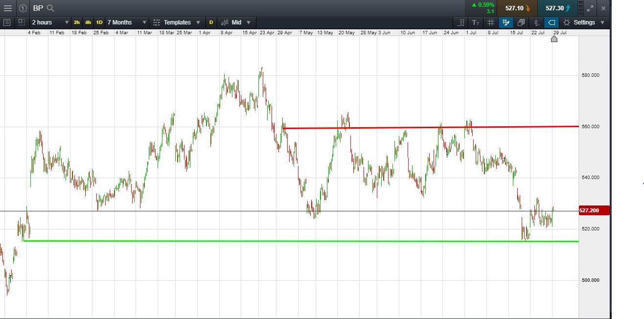Click the 580.000 price axis label
This screenshot has height=319, width=644.
click(x=591, y=75)
